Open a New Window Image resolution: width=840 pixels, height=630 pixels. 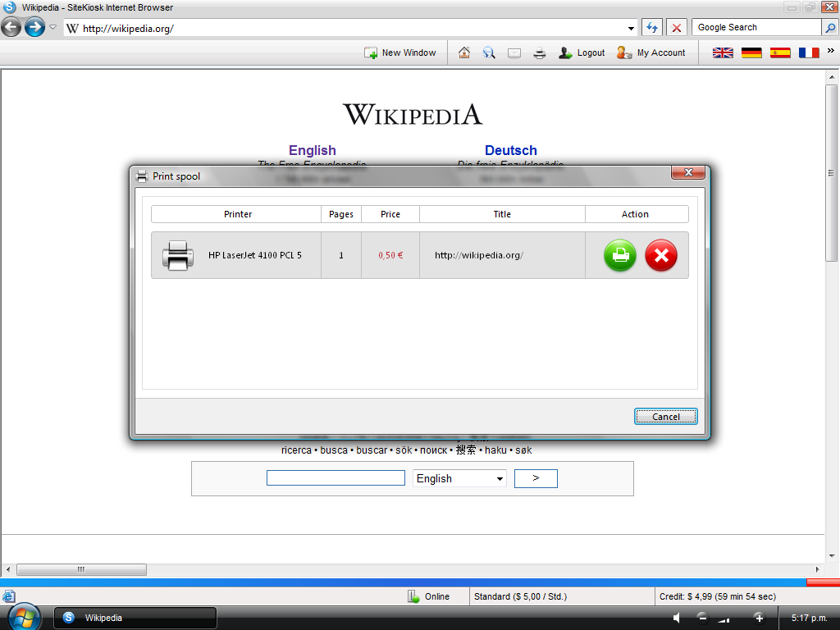[400, 52]
